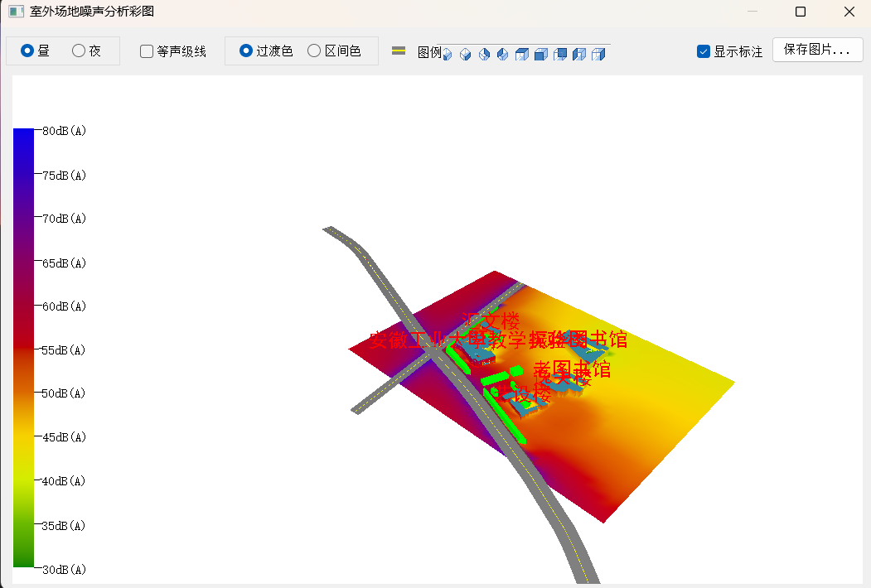Switch to the southwest isometric cube view
The width and height of the screenshot is (871, 588).
[x=448, y=54]
